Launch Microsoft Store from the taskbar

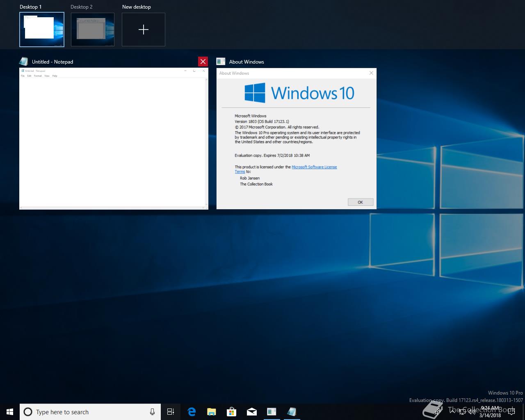point(231,412)
